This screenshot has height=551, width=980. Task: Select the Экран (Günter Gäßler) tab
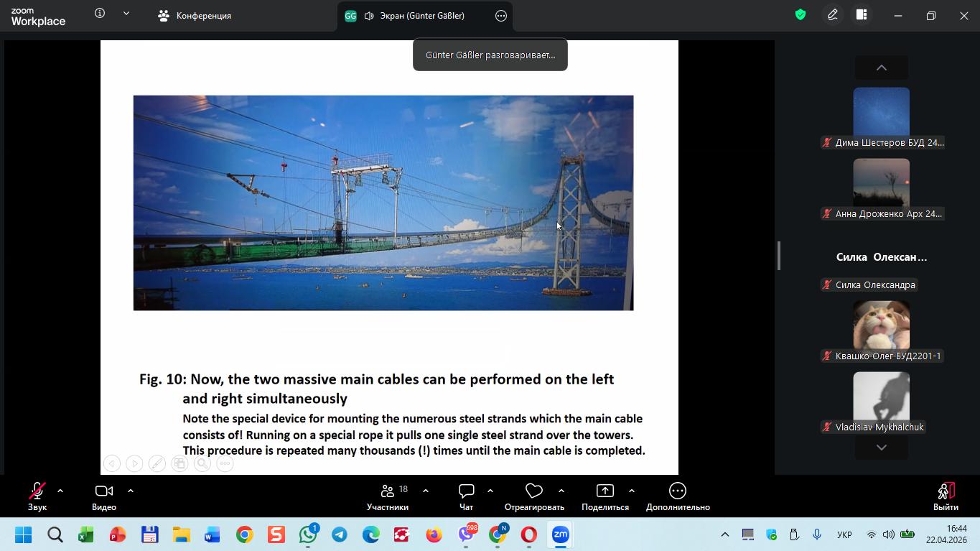pos(414,16)
